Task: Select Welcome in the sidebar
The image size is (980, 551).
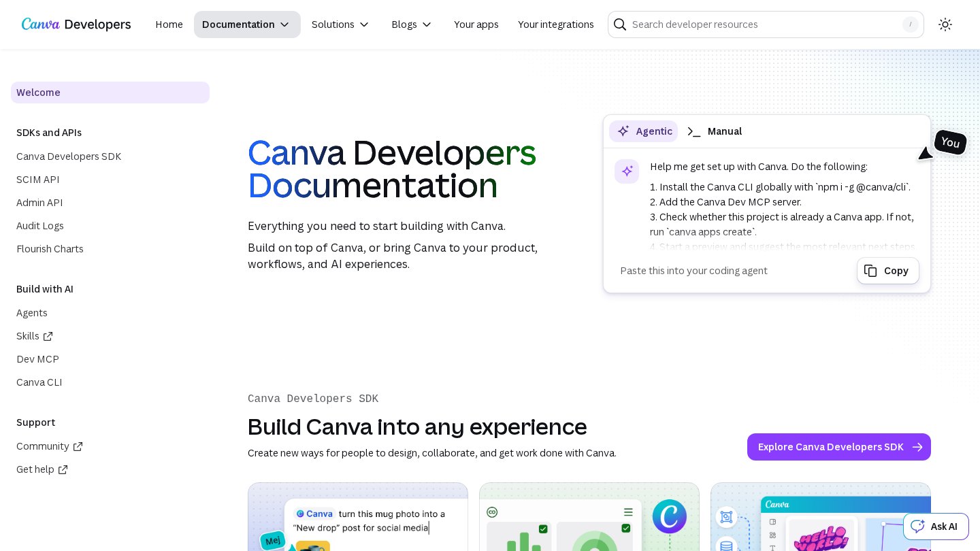Action: pyautogui.click(x=110, y=93)
